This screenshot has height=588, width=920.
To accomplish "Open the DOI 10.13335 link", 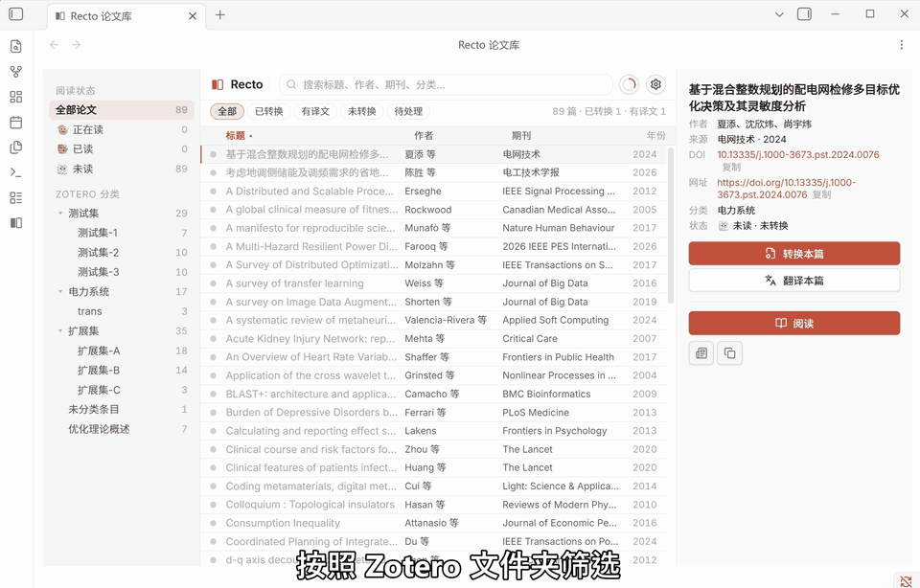I will coord(798,155).
